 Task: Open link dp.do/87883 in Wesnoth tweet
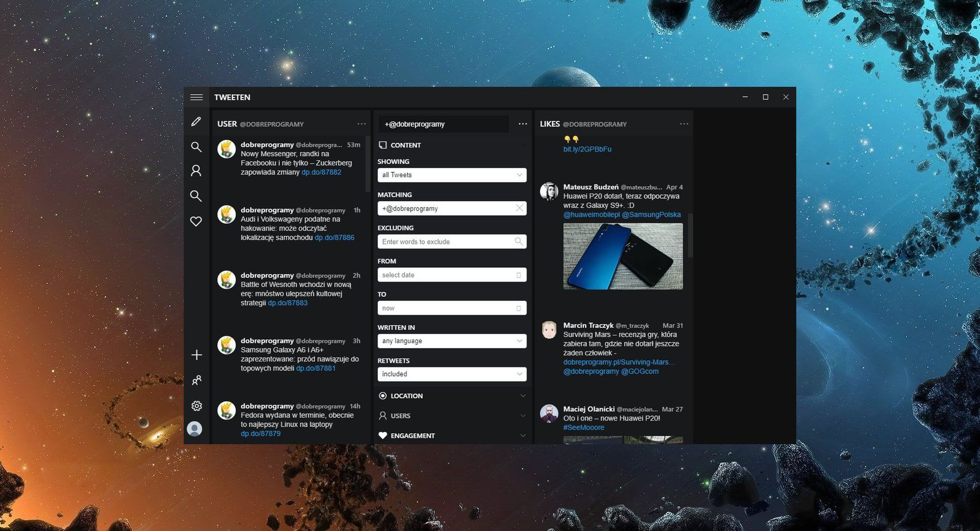[x=288, y=303]
